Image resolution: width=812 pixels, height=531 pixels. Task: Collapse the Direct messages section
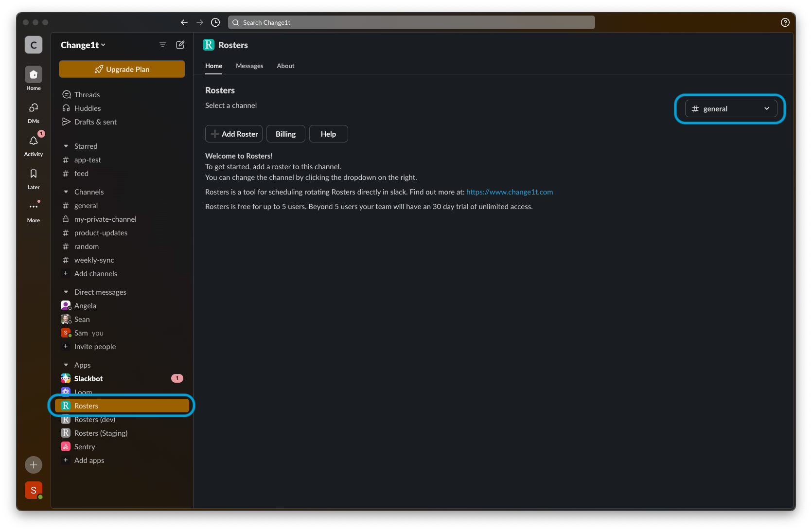click(66, 292)
